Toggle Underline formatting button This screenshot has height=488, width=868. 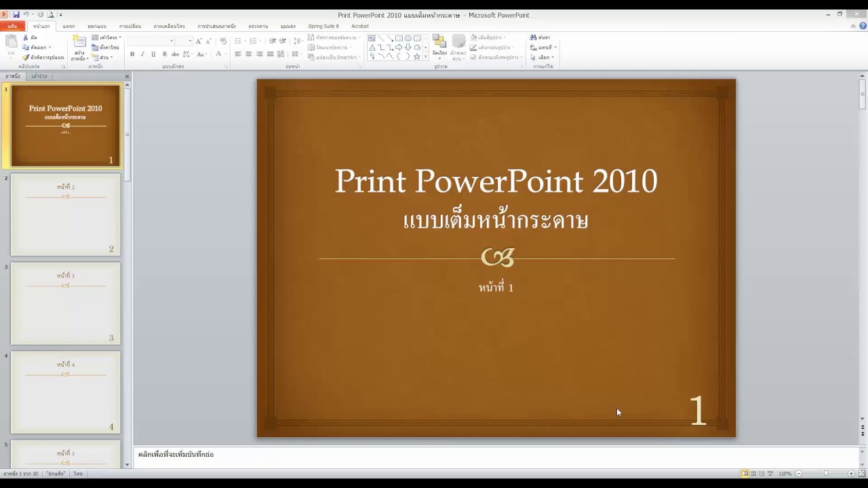[153, 54]
